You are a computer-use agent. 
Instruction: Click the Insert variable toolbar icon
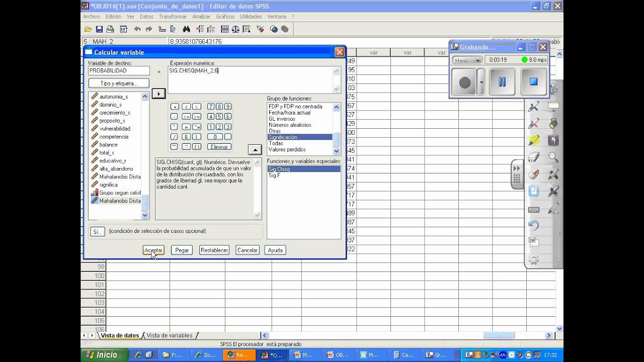(x=211, y=29)
